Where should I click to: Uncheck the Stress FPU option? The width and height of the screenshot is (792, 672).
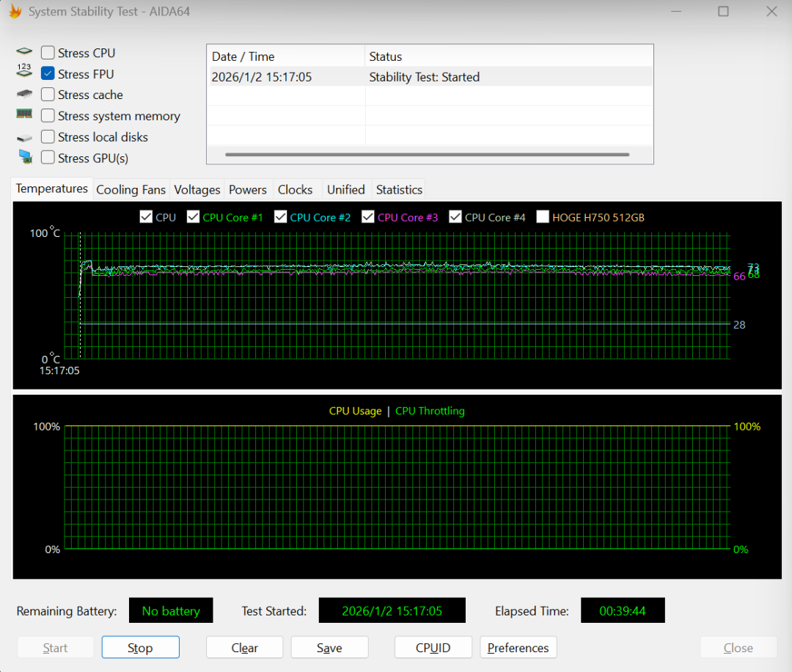pyautogui.click(x=48, y=74)
